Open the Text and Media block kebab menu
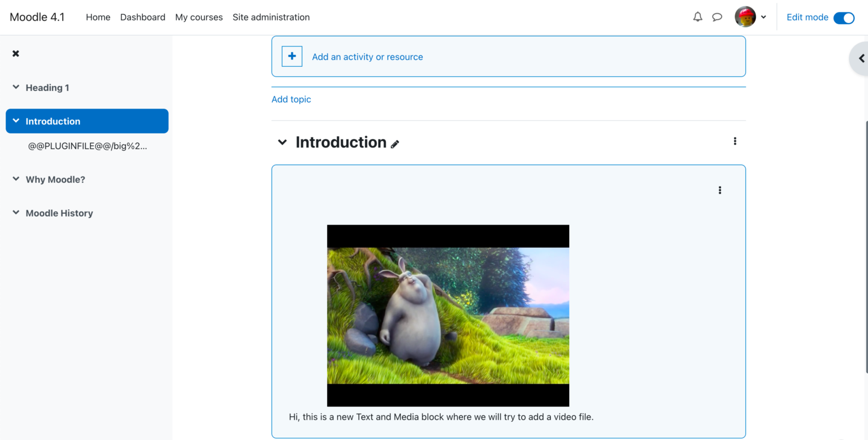Screen dimensions: 868x440 pyautogui.click(x=719, y=190)
